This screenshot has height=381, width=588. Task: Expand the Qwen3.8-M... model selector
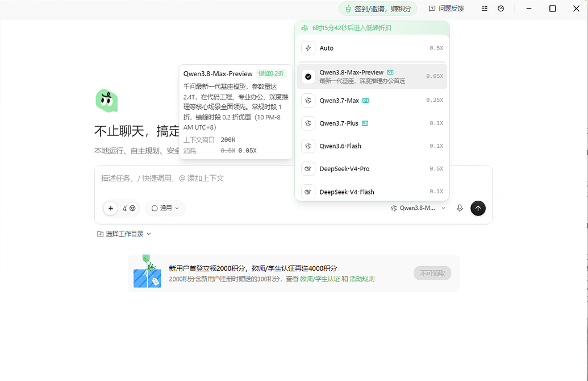418,208
